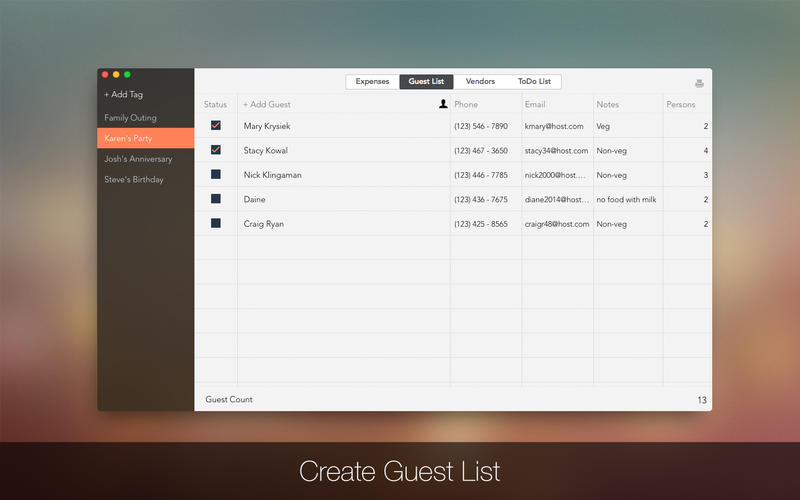Screen dimensions: 800x500
Task: Maximize window with green button
Action: (x=127, y=74)
